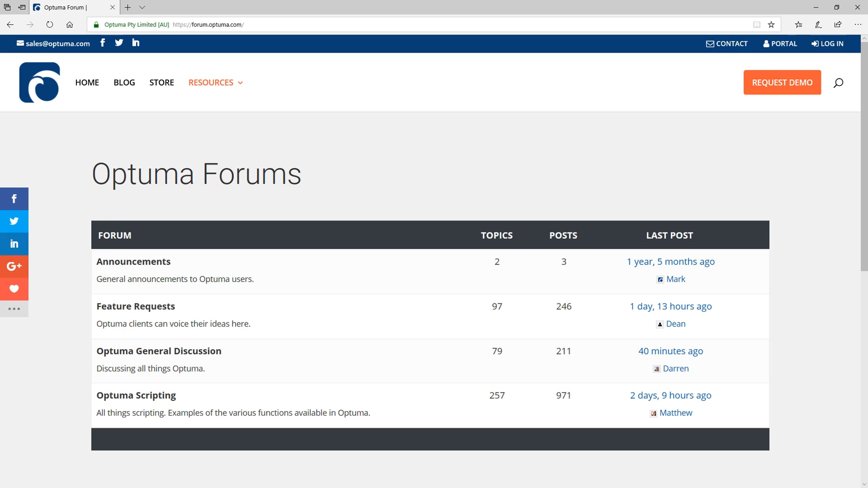Go to the Blog menu item
Image resolution: width=868 pixels, height=488 pixels.
pyautogui.click(x=124, y=83)
